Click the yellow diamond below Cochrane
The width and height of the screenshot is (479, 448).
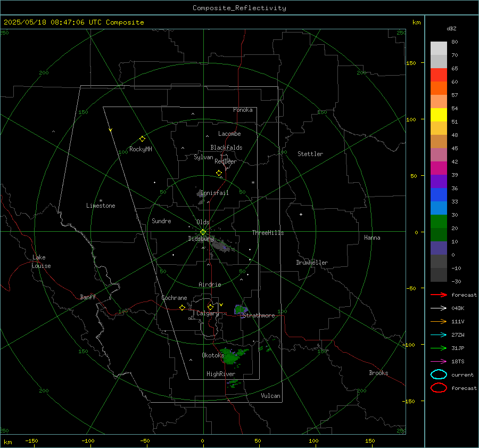point(182,307)
